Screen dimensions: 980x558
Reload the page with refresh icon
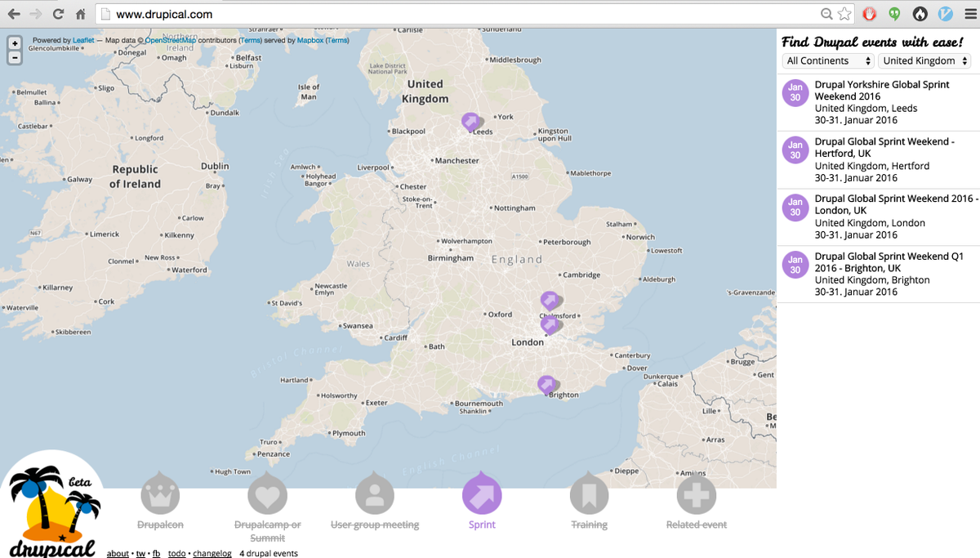click(x=58, y=14)
